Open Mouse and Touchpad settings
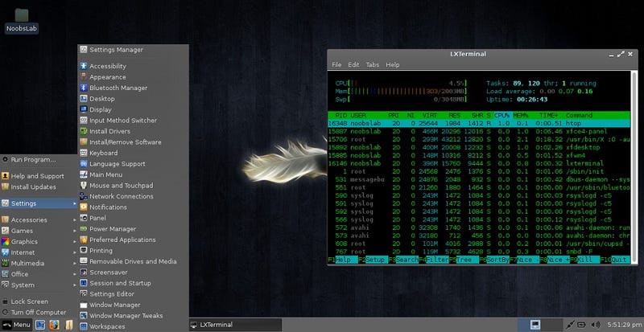 pos(133,186)
